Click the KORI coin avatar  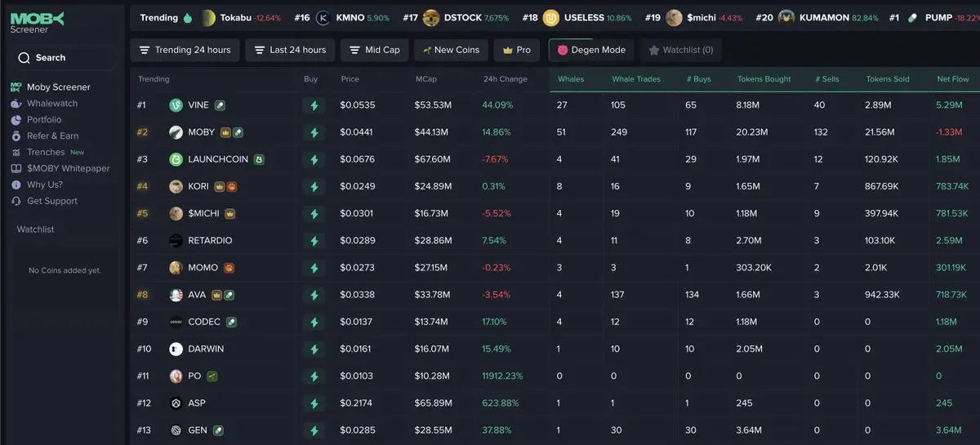(176, 187)
